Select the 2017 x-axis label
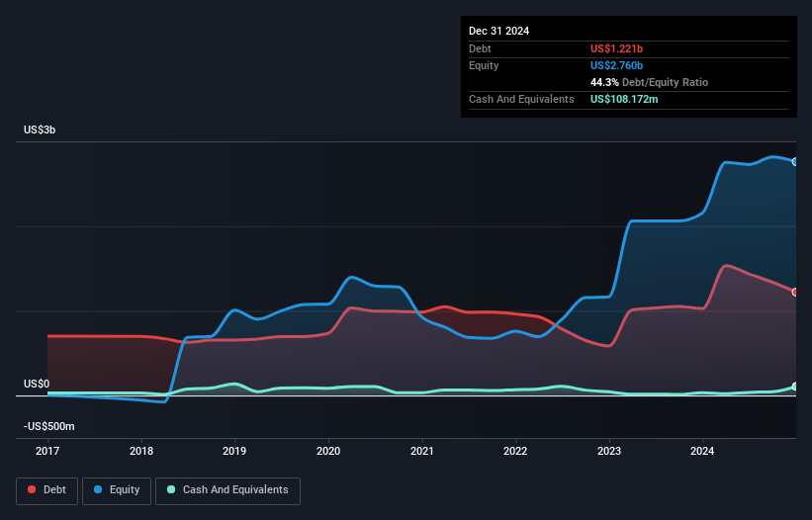This screenshot has height=520, width=812. (x=47, y=451)
